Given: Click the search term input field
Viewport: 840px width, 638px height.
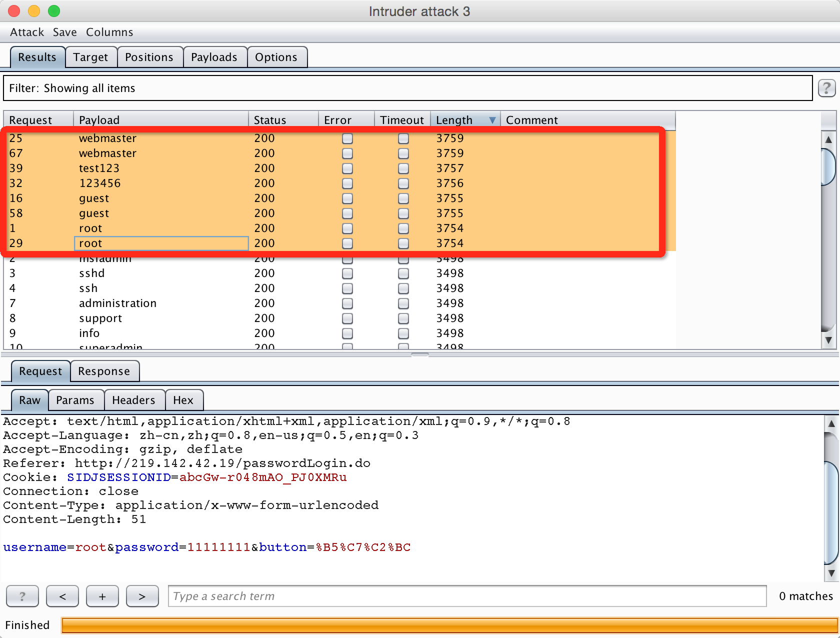Looking at the screenshot, I should pos(467,596).
